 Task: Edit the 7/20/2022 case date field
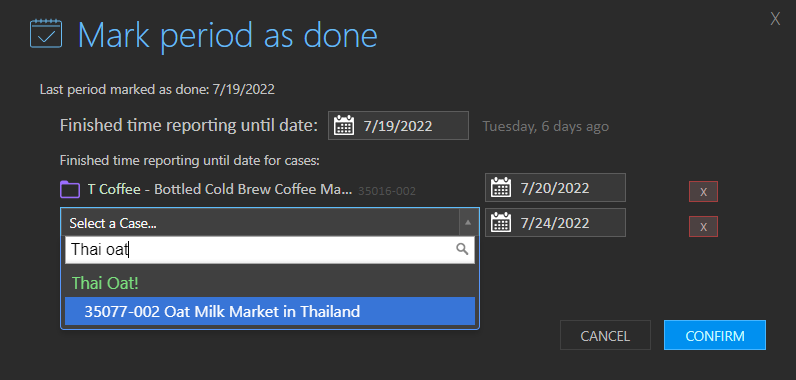555,188
